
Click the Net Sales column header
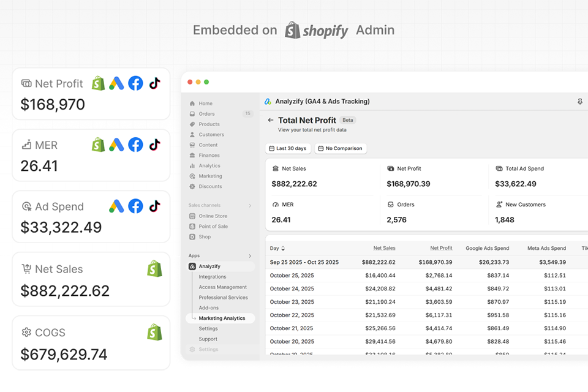coord(384,248)
